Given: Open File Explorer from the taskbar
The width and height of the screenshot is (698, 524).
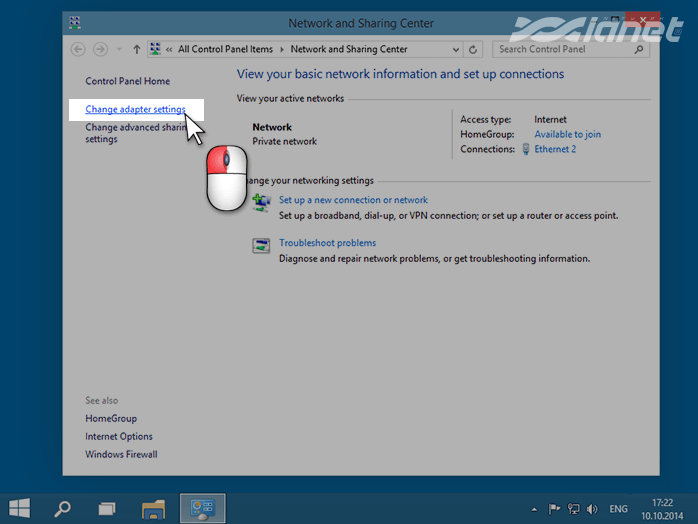Looking at the screenshot, I should point(153,508).
